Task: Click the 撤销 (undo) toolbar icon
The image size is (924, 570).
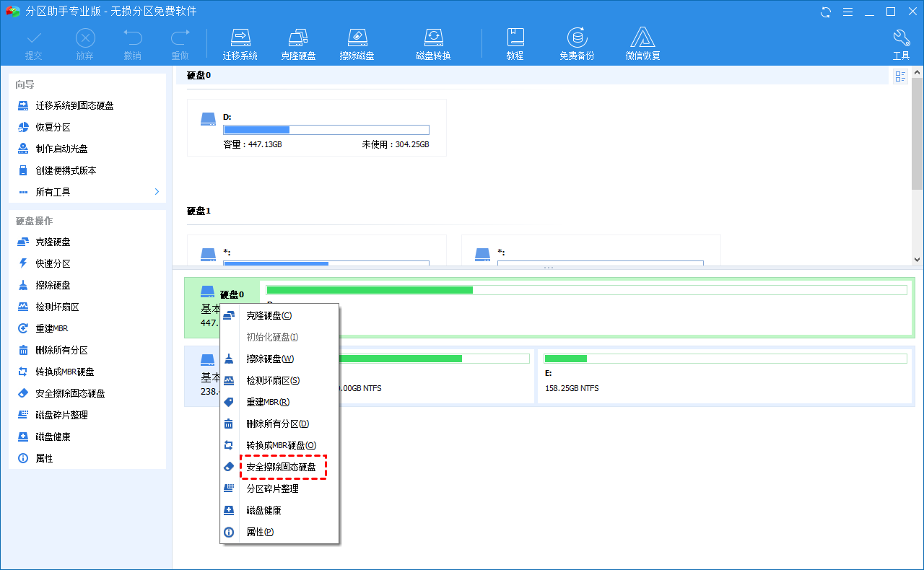Action: (133, 44)
